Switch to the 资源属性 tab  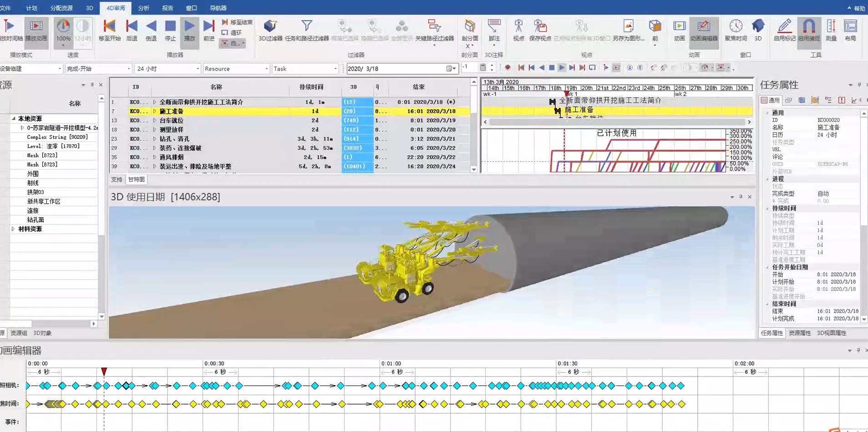coord(800,333)
